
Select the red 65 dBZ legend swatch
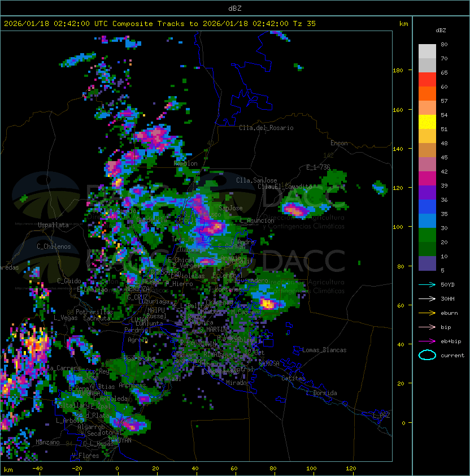tap(427, 79)
